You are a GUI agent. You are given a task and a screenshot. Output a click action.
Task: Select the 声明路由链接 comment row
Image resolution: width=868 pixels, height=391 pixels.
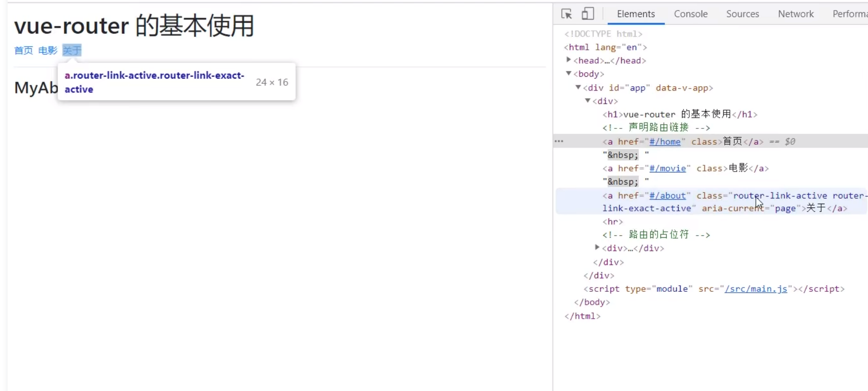coord(656,127)
